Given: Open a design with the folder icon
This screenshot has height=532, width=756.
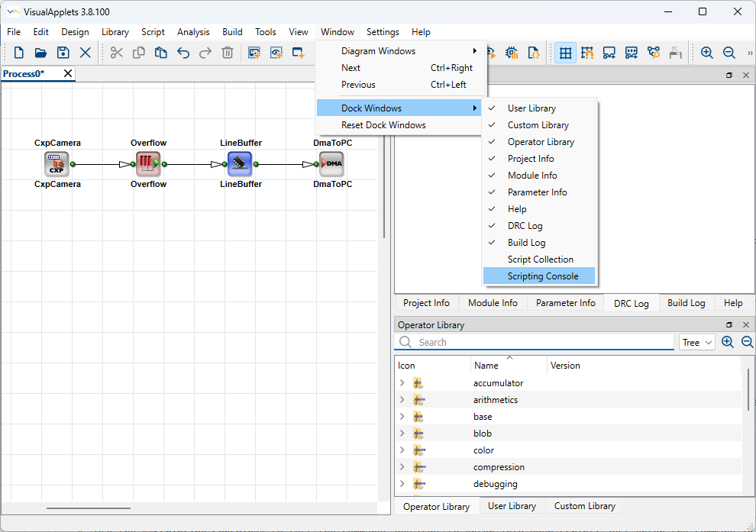Looking at the screenshot, I should [x=40, y=53].
